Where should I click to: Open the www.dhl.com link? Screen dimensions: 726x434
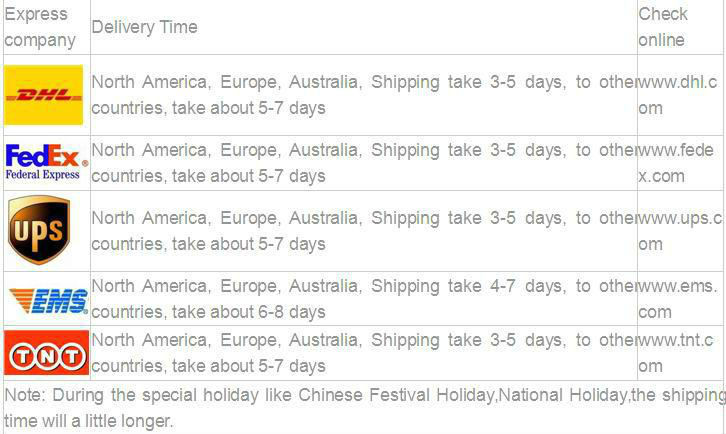coord(679,95)
